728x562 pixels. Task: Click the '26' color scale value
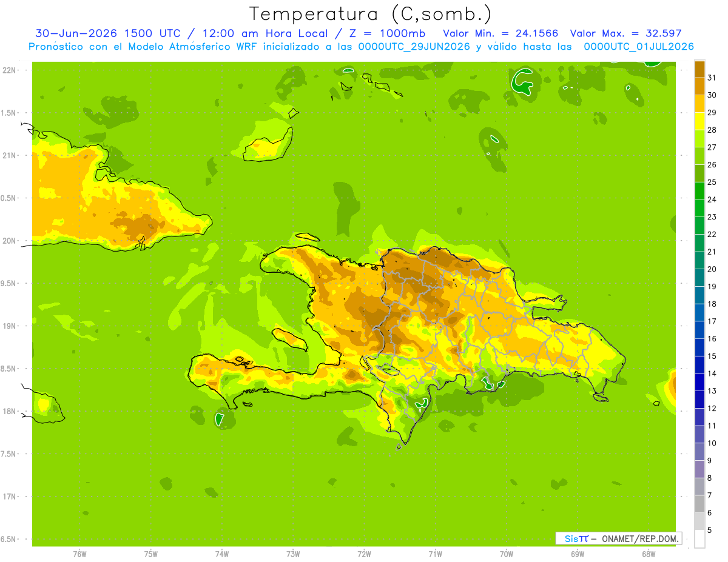pyautogui.click(x=712, y=165)
